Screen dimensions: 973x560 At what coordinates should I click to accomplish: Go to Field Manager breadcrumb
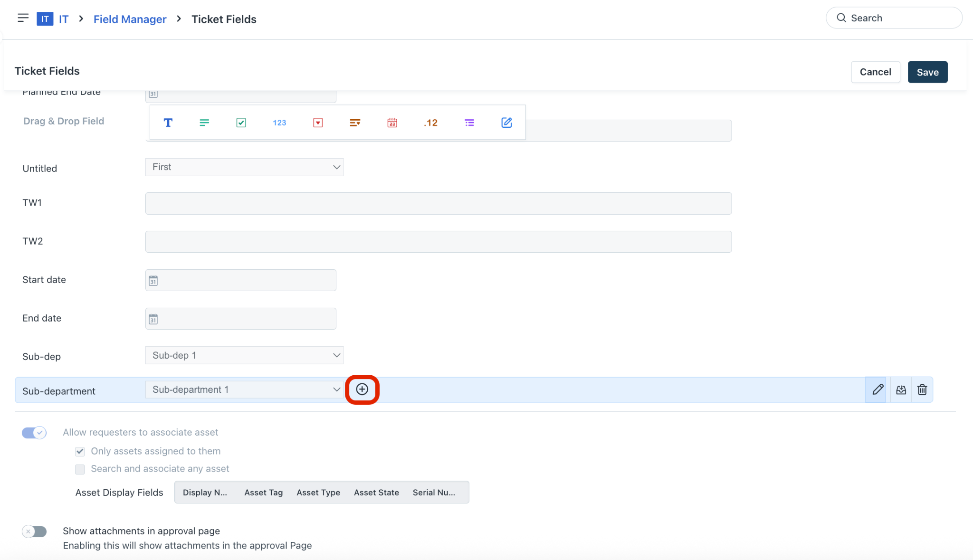pos(130,19)
